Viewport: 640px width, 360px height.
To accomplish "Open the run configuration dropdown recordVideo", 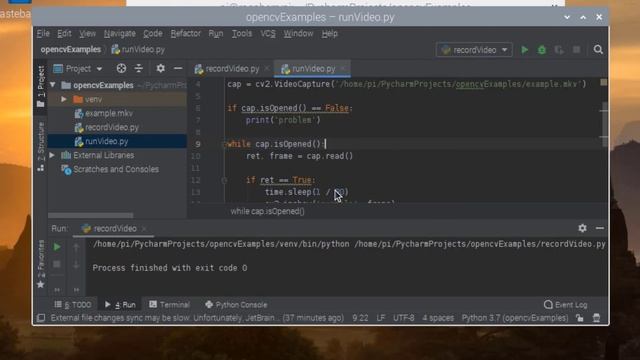I will 474,50.
